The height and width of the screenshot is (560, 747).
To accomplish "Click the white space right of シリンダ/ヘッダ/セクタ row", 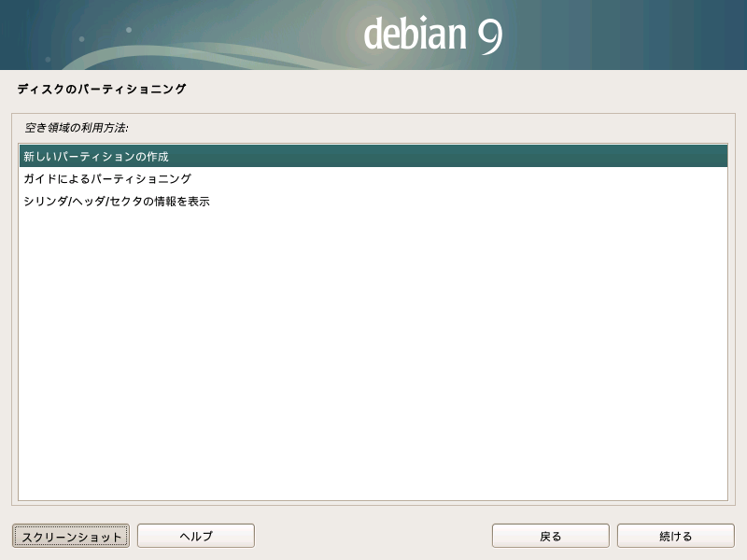I will point(467,202).
